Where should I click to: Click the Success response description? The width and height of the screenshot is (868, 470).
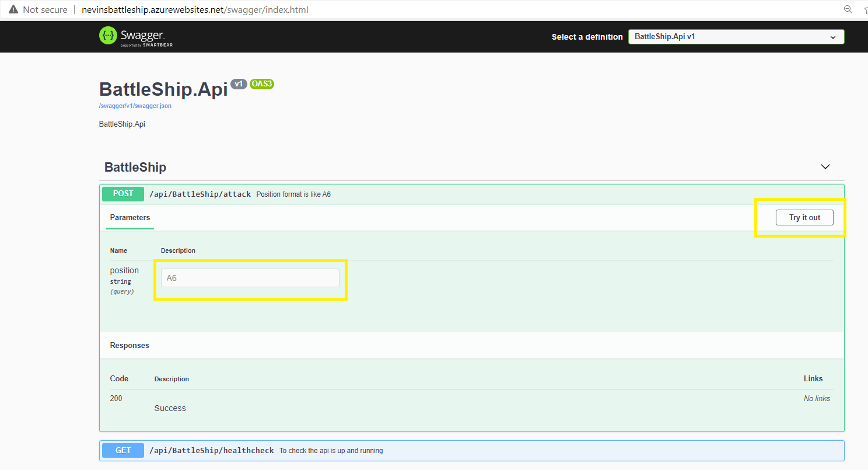(170, 408)
